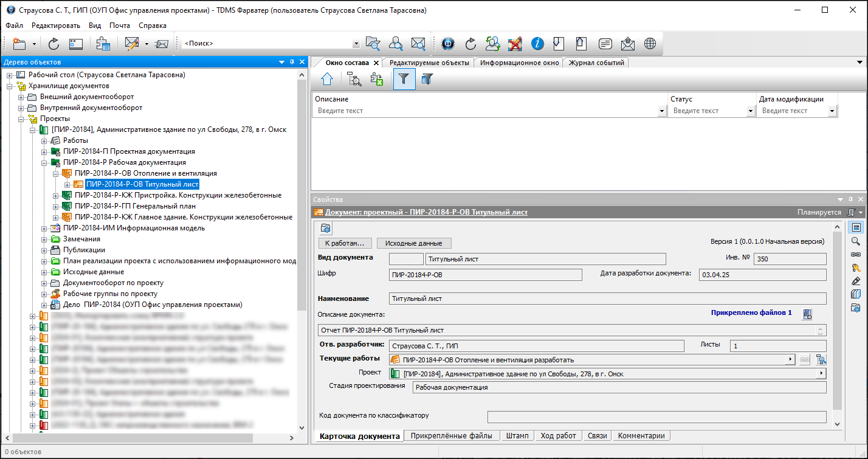Open the 'Файл' menu

[15, 26]
